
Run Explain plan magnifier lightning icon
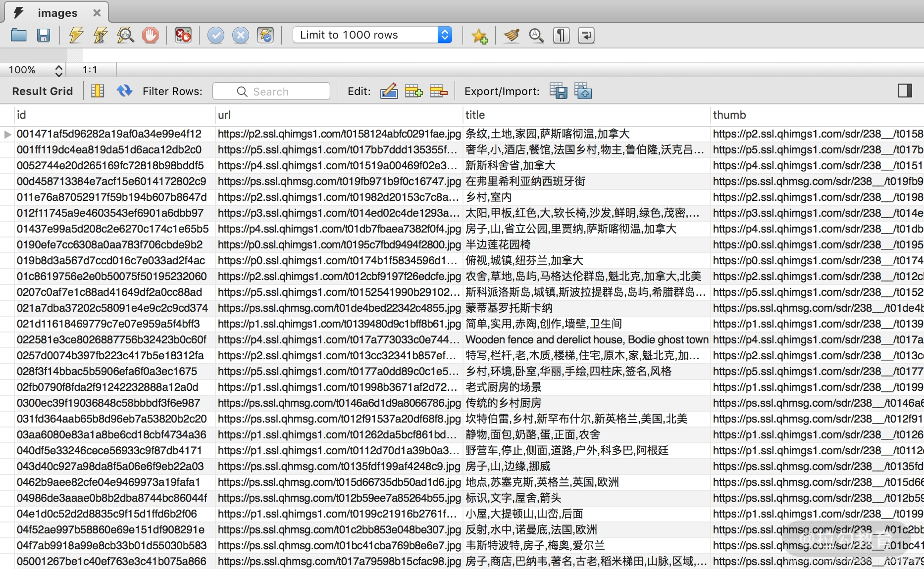pos(125,35)
